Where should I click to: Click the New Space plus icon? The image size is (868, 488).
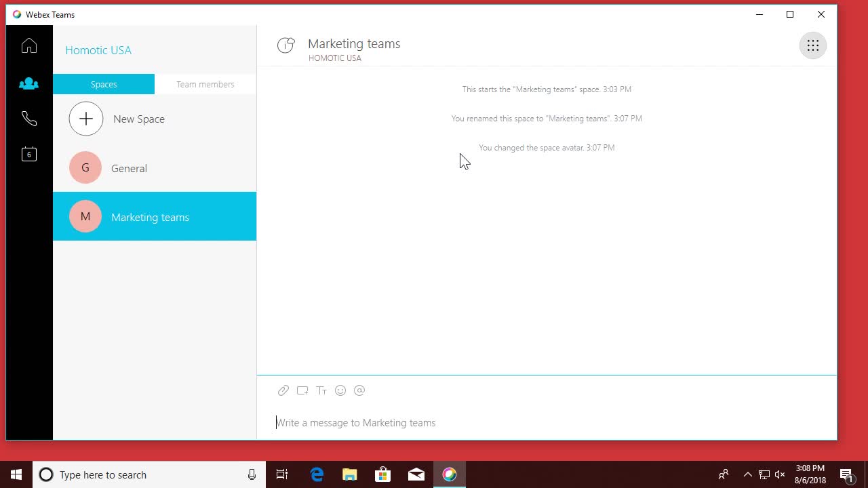(86, 119)
